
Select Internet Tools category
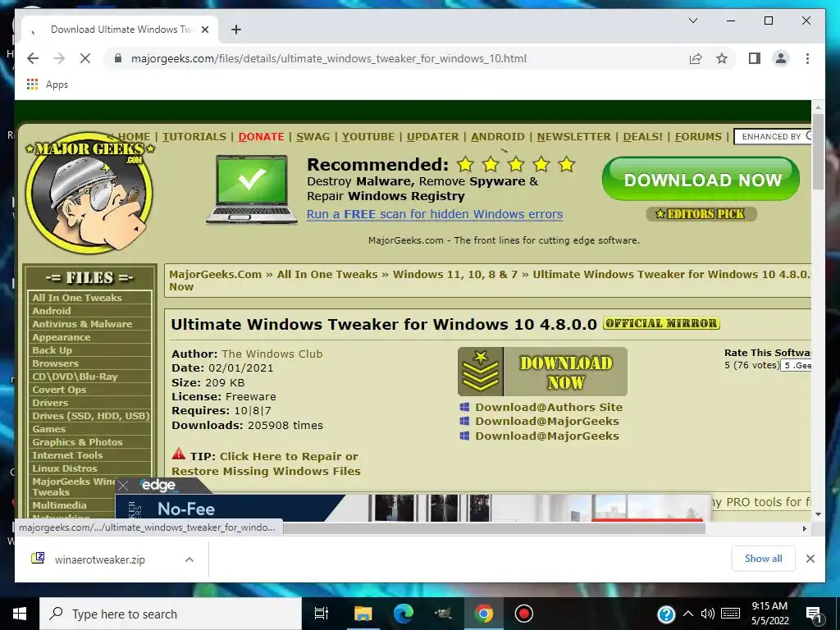click(x=67, y=455)
